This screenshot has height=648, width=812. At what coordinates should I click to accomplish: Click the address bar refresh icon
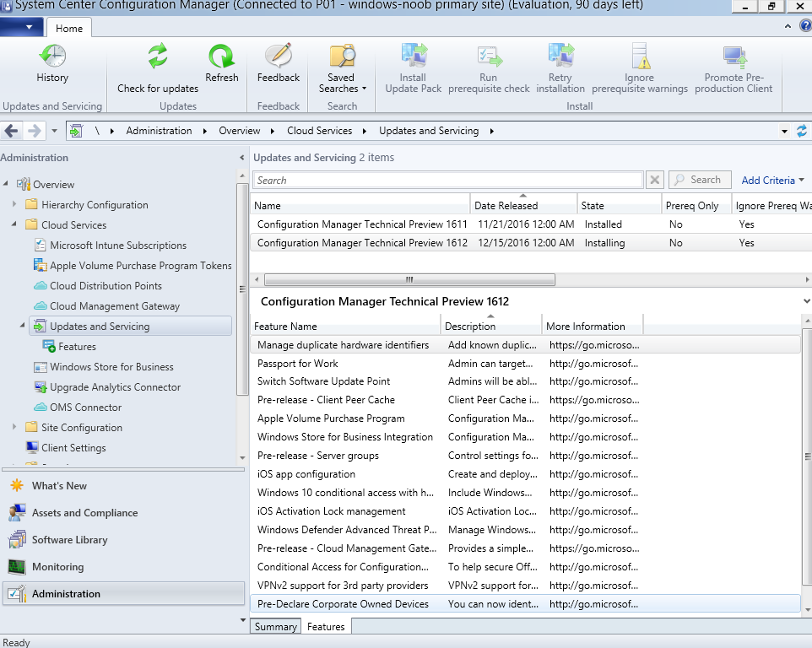802,131
